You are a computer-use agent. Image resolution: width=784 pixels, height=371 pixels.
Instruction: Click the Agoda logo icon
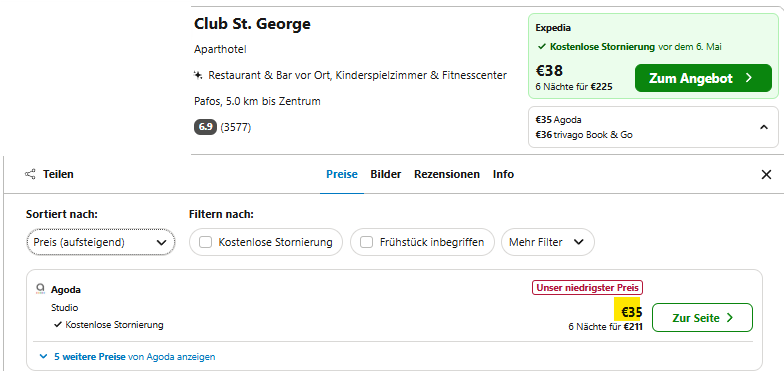click(x=40, y=289)
